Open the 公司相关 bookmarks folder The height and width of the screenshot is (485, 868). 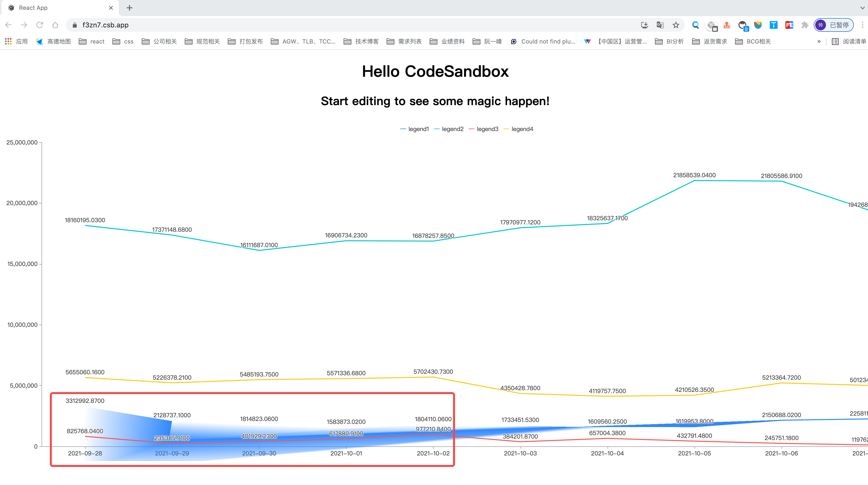click(159, 42)
